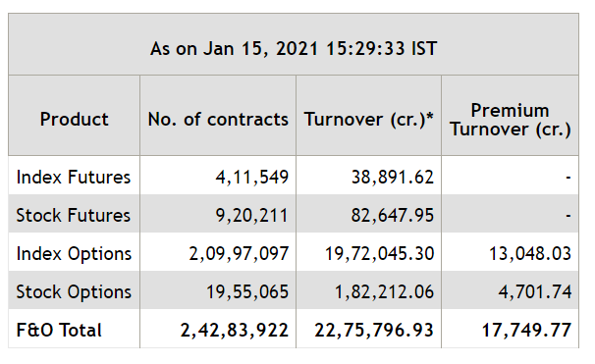Click the F&O Total row label

[x=59, y=330]
